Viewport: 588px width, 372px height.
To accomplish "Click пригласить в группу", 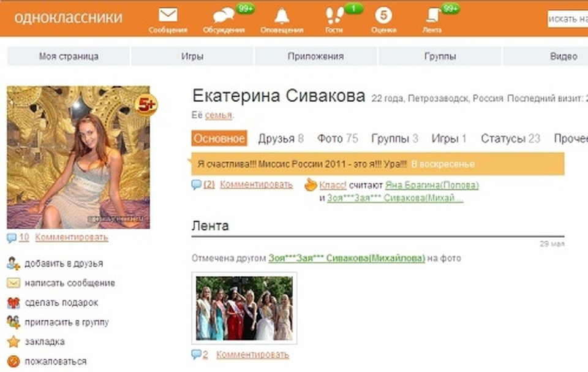I will (x=67, y=322).
